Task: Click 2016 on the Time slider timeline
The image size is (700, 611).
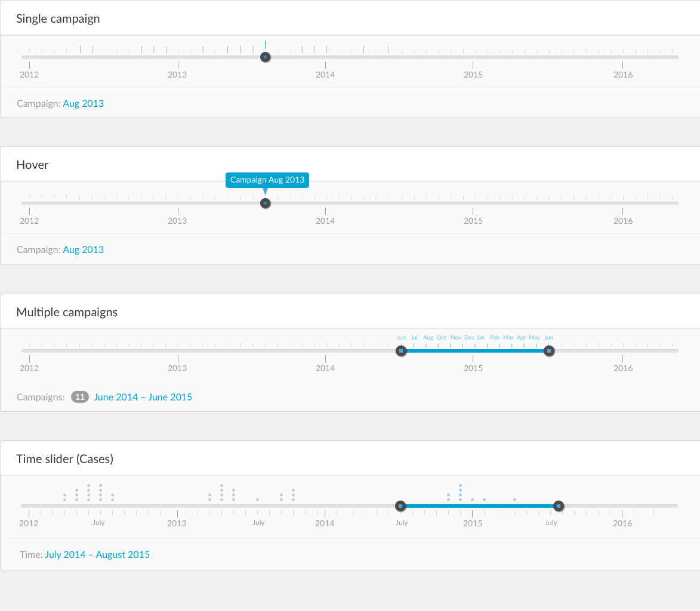Action: tap(622, 523)
